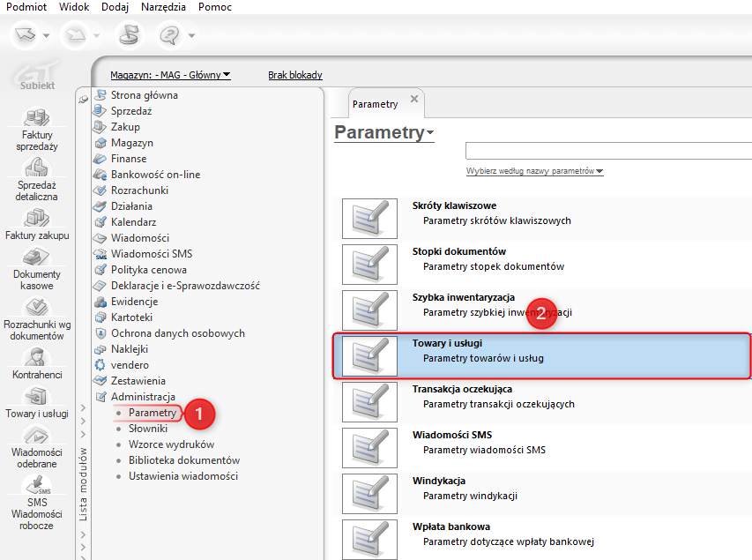Image resolution: width=752 pixels, height=560 pixels.
Task: Close the Parametry tab
Action: click(414, 99)
